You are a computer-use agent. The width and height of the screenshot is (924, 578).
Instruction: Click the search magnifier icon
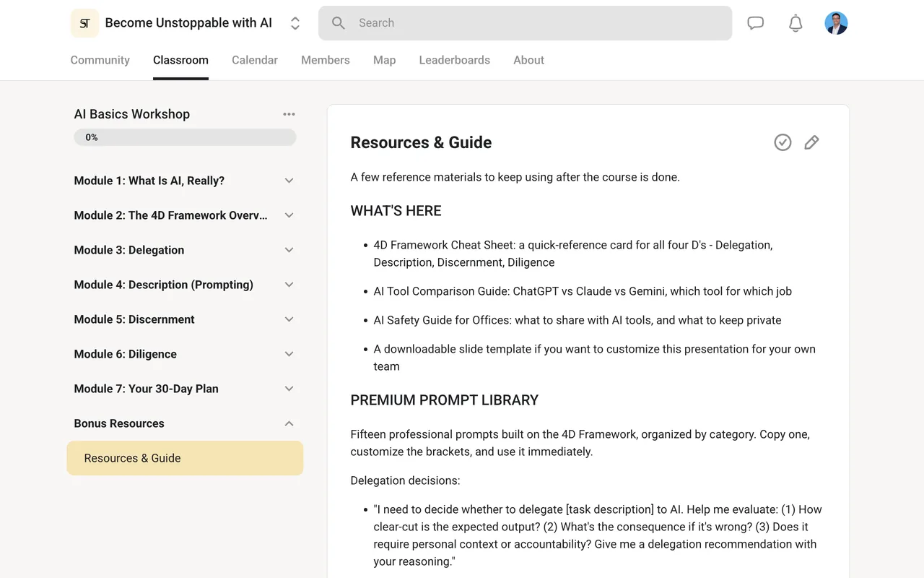click(x=339, y=23)
